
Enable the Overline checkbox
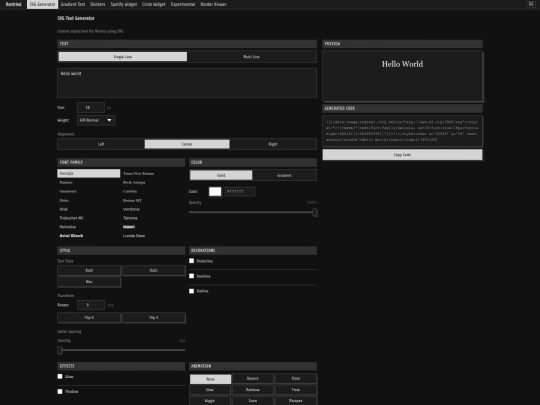[191, 276]
